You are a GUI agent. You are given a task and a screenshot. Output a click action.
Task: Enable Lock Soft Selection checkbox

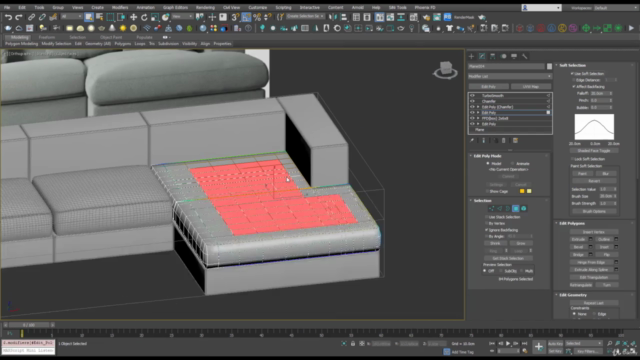click(572, 159)
